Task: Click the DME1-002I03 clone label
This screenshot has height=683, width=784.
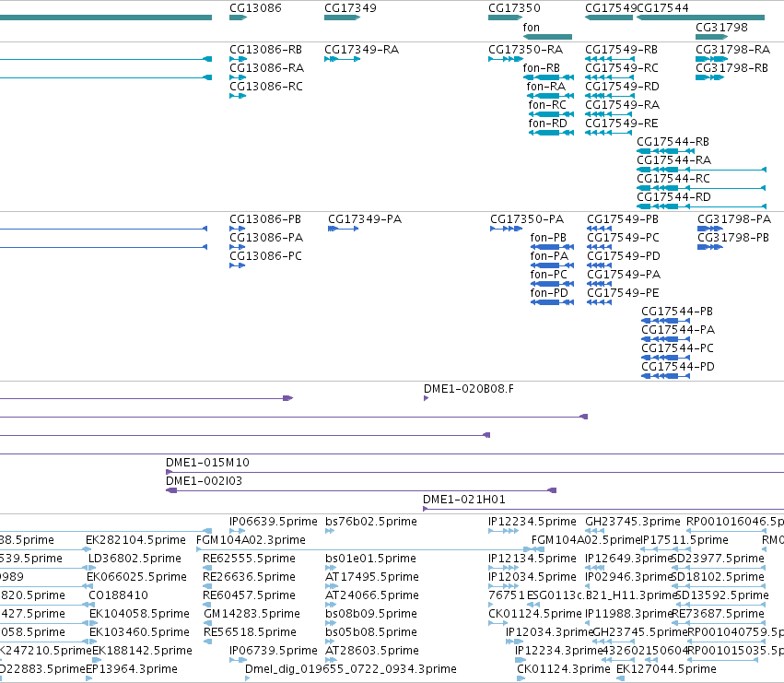Action: [x=204, y=481]
